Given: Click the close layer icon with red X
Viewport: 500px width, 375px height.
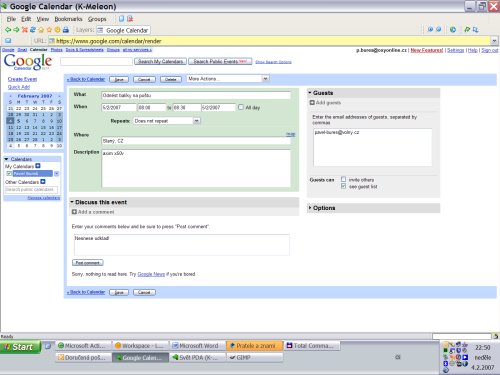Looking at the screenshot, I should pyautogui.click(x=130, y=19).
